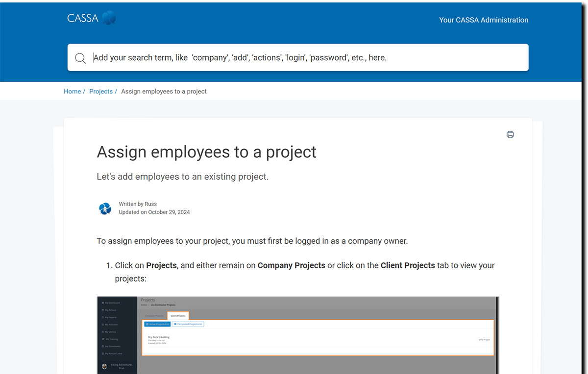The image size is (588, 374).
Task: Focus the search term input field
Action: (298, 57)
